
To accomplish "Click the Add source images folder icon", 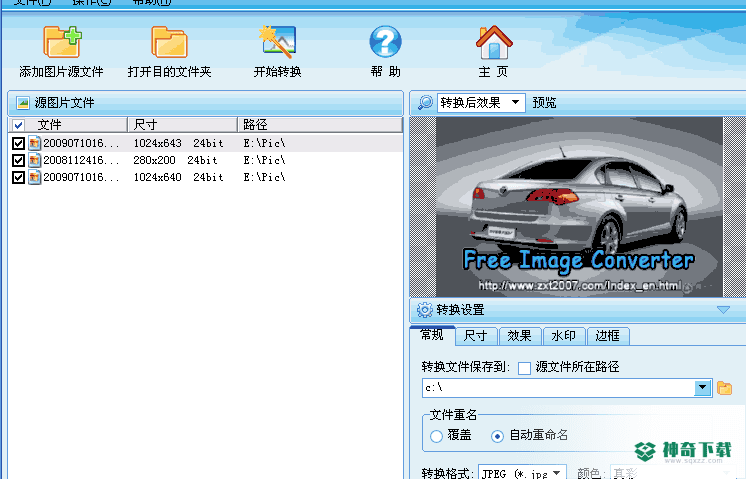I will click(62, 42).
